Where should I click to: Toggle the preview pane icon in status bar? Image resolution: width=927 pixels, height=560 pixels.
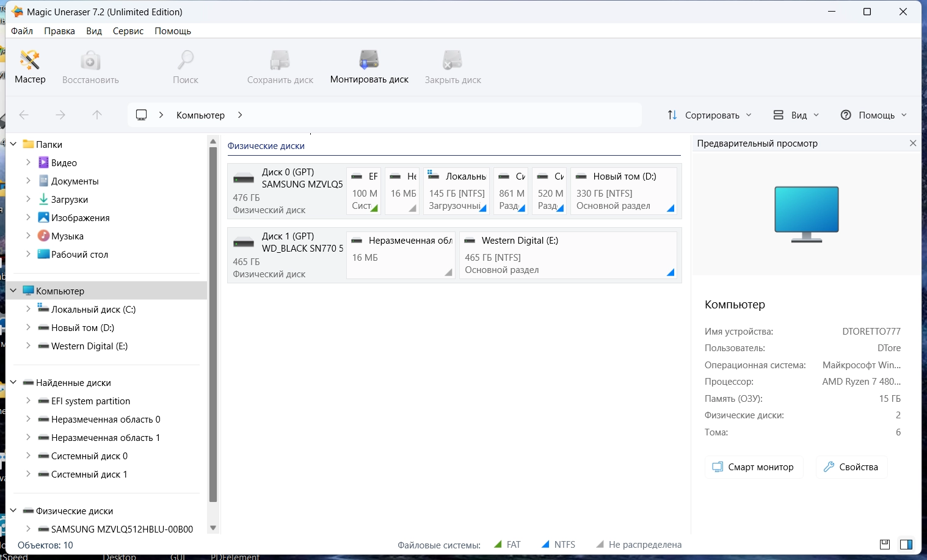pos(906,544)
